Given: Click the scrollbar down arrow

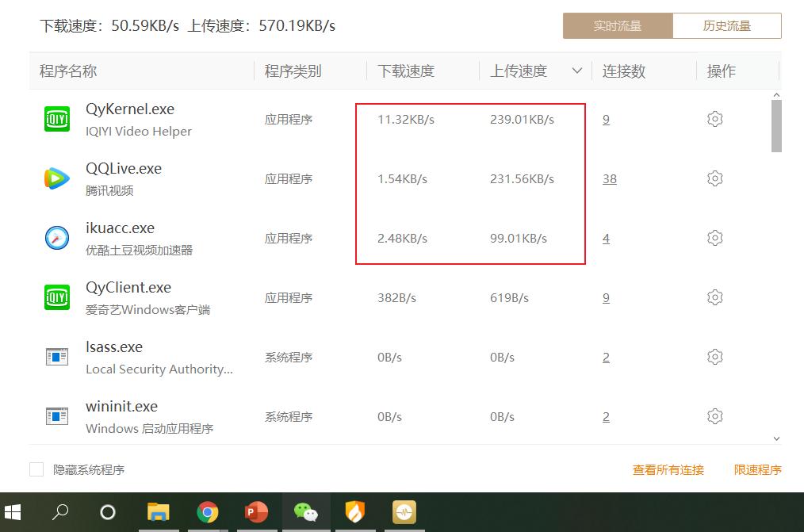Looking at the screenshot, I should coord(777,437).
